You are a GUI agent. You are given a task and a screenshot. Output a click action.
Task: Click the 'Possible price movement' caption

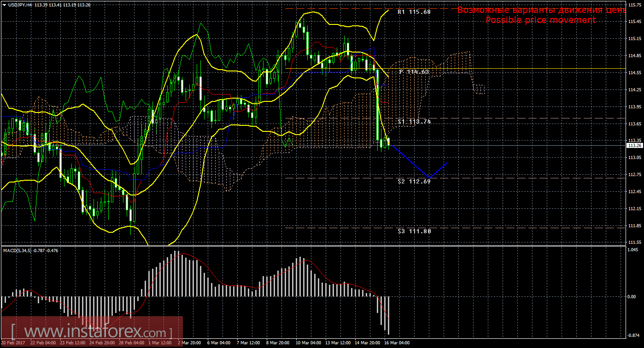coord(541,20)
